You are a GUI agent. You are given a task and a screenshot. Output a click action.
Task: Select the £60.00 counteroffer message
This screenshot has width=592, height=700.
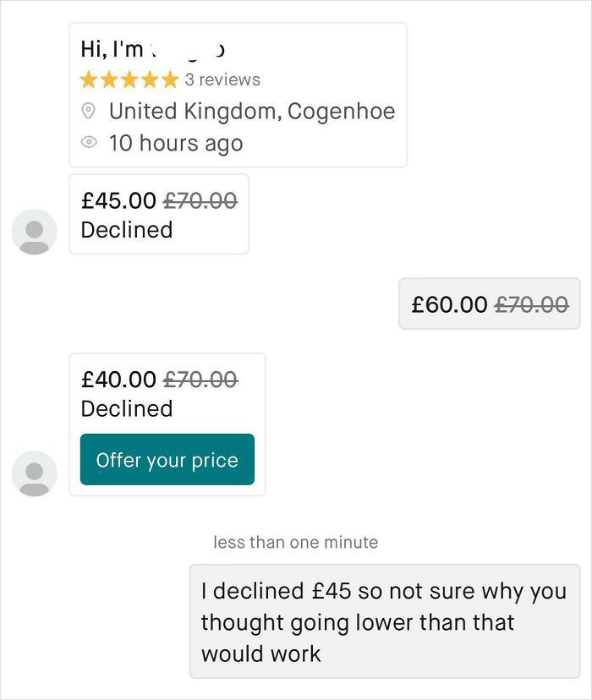489,302
